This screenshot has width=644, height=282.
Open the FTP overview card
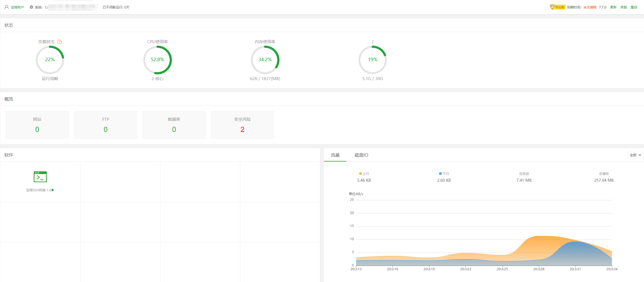(105, 125)
